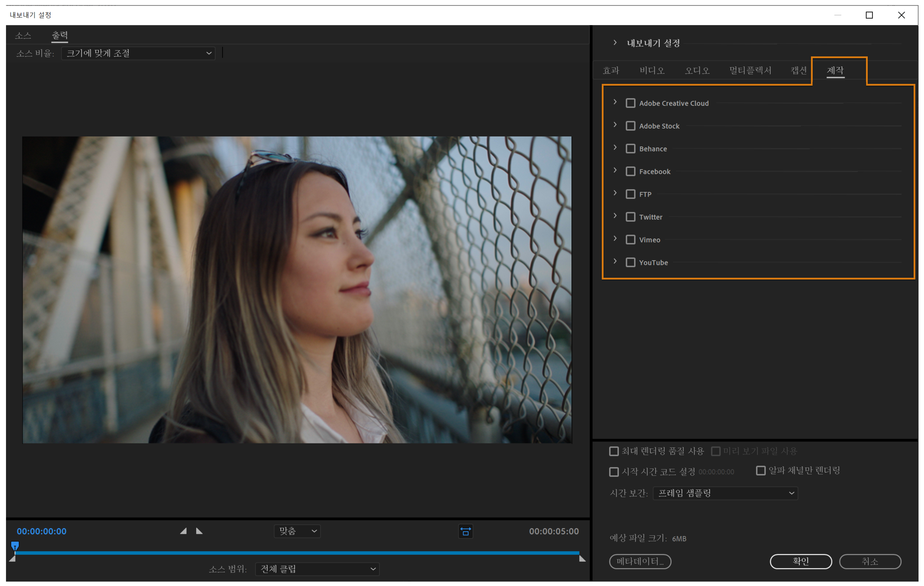This screenshot has height=586, width=924.
Task: Open the 시간 보간 프레임 샘플링 dropdown
Action: point(725,493)
